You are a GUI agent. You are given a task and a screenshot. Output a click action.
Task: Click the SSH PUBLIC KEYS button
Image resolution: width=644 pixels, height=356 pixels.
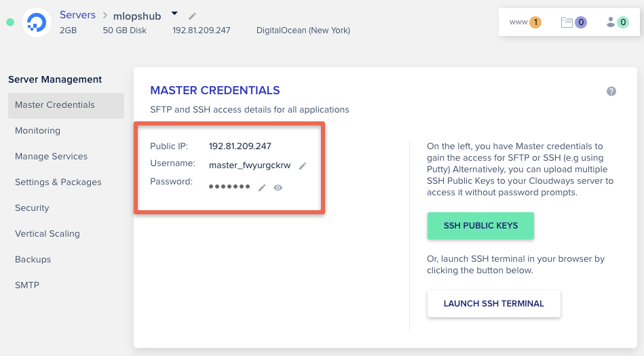click(x=480, y=226)
